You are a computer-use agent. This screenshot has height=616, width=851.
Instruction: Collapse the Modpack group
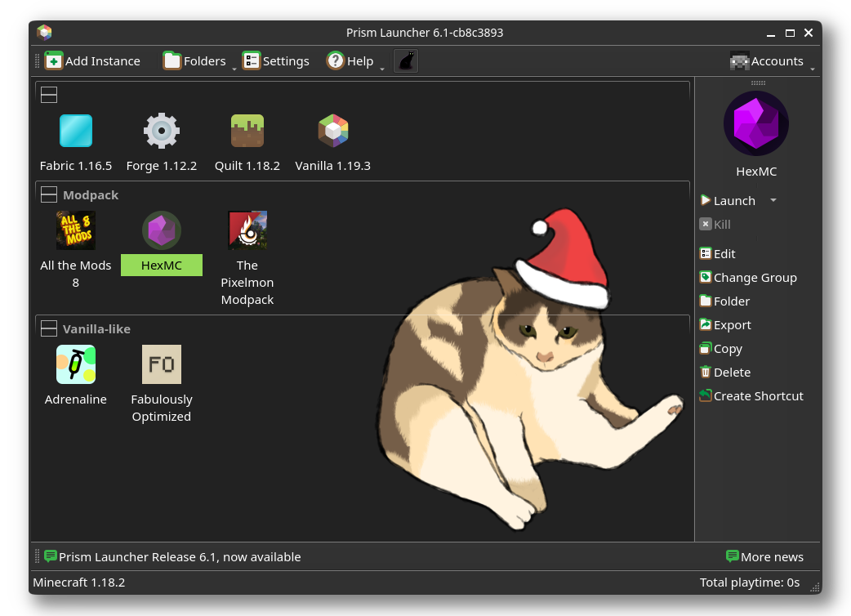click(49, 195)
